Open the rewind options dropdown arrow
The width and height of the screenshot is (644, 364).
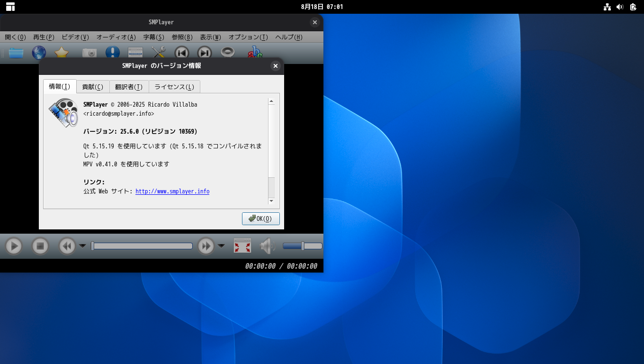(82, 246)
